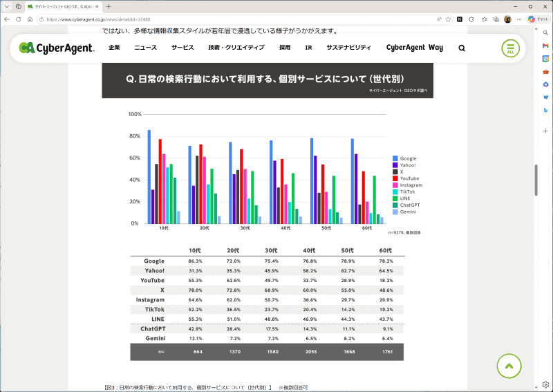
Task: Add a new sidebar app
Action: (x=545, y=131)
